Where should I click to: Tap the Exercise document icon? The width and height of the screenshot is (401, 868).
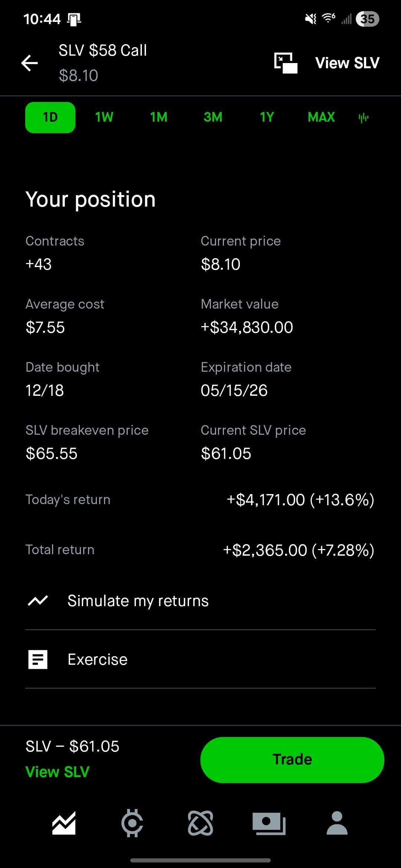[38, 659]
